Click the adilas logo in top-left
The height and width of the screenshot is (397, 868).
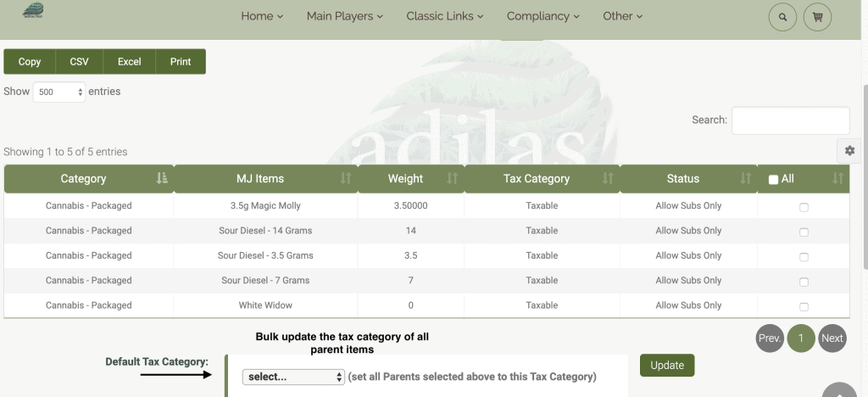click(33, 10)
